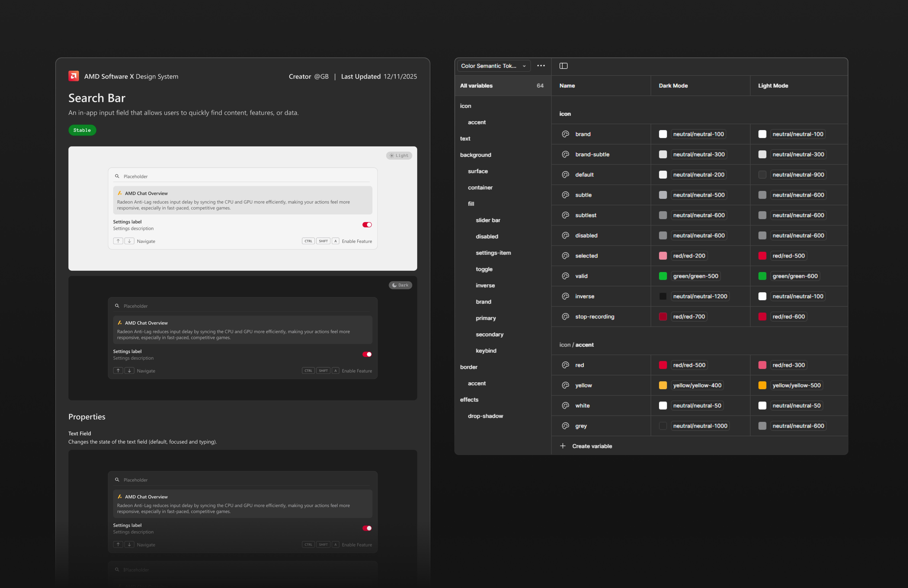Toggle the sidebar panel layout icon
Screen dimensions: 908x588
(x=563, y=66)
